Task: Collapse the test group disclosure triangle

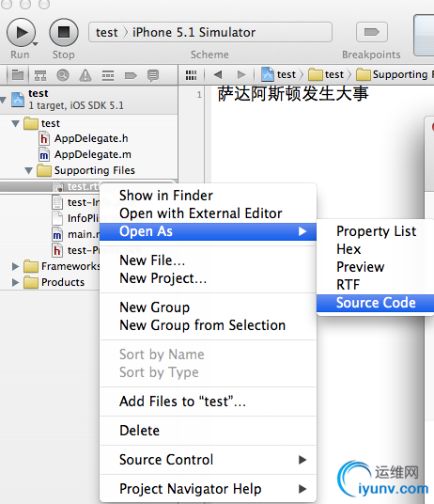Action: tap(15, 123)
